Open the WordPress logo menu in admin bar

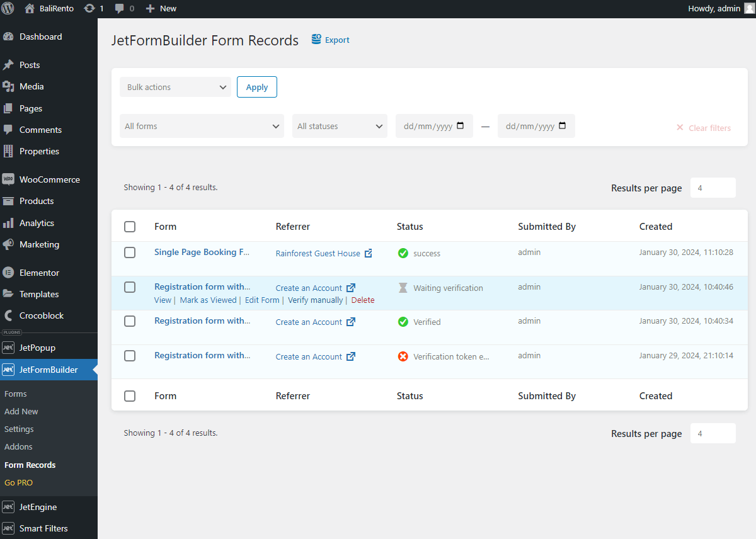tap(7, 8)
